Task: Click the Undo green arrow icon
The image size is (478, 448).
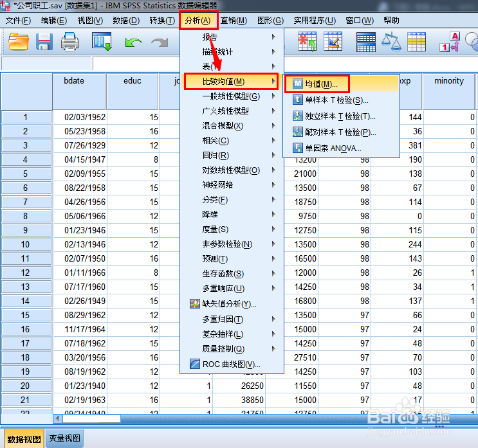Action: (133, 42)
